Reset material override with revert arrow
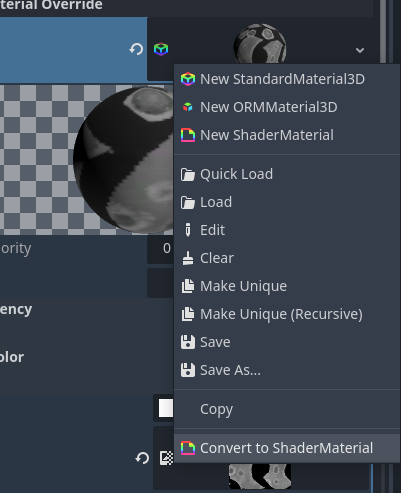This screenshot has height=493, width=401. (136, 49)
